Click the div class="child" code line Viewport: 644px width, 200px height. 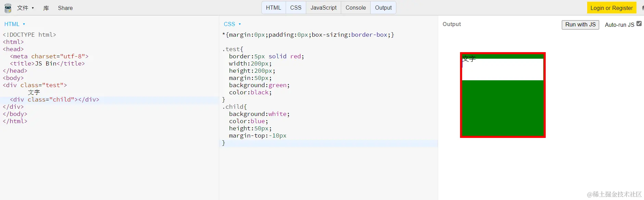pyautogui.click(x=54, y=99)
